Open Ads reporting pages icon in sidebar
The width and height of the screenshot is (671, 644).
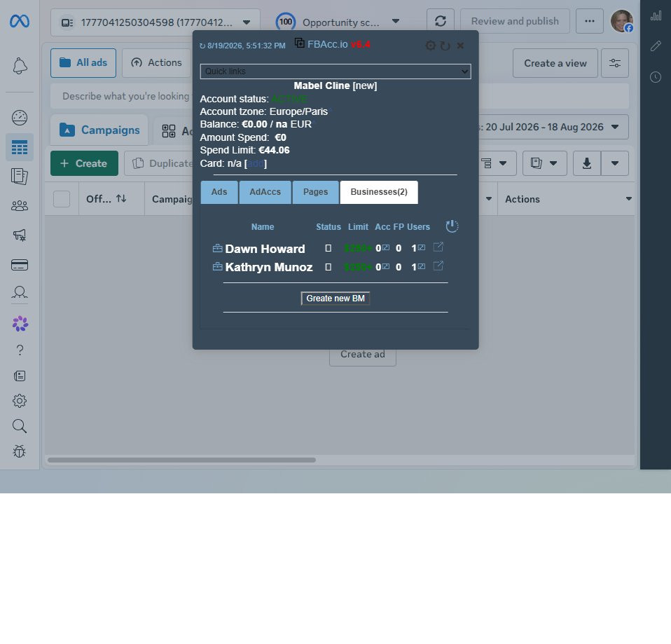20,176
